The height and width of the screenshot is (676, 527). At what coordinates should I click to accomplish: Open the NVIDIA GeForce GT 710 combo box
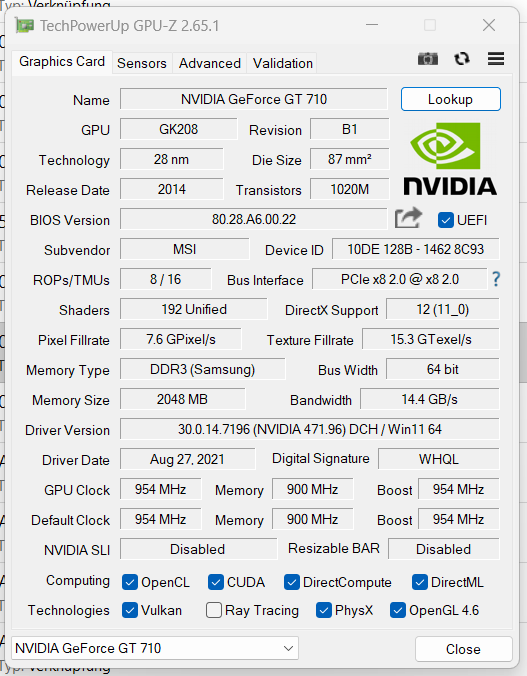tap(155, 648)
